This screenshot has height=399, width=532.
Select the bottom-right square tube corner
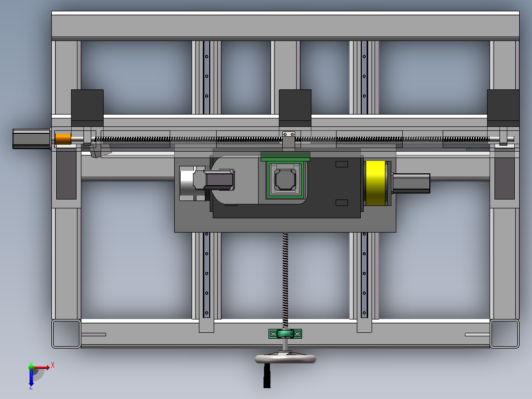[x=504, y=334]
